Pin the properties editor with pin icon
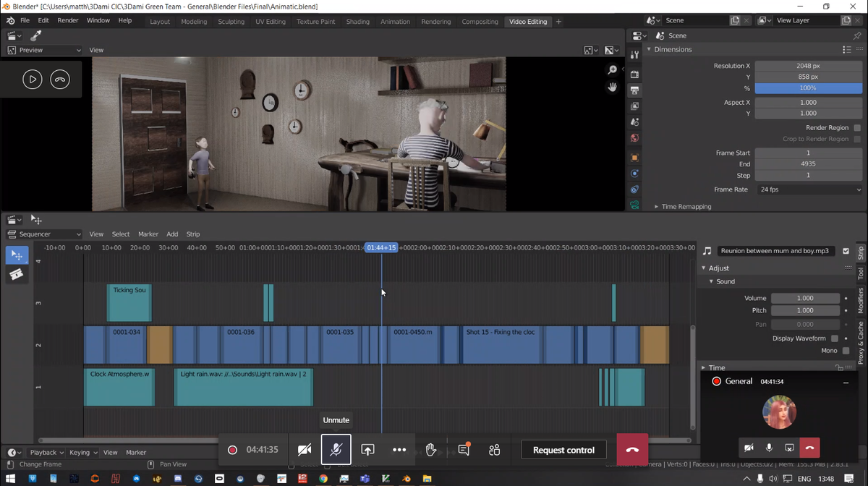Screen dimensions: 868x486 (x=859, y=35)
